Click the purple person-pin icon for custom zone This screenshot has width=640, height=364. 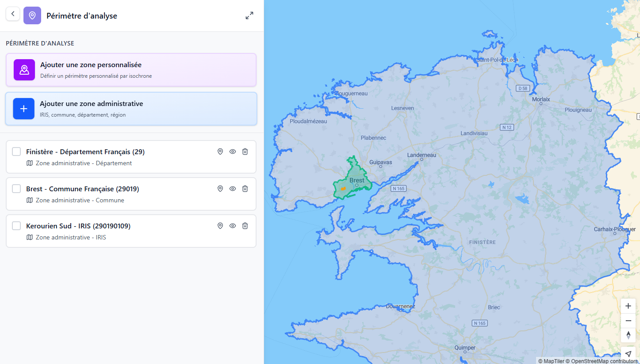click(x=23, y=69)
